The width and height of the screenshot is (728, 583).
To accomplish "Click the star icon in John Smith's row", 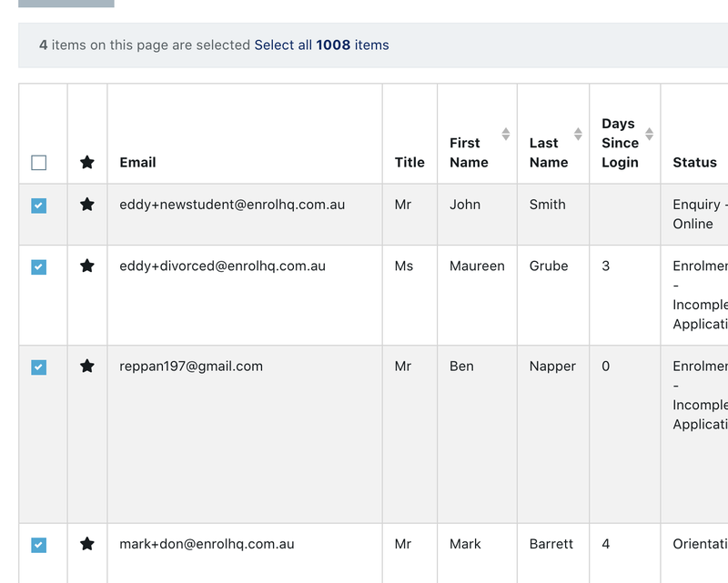I will click(87, 205).
